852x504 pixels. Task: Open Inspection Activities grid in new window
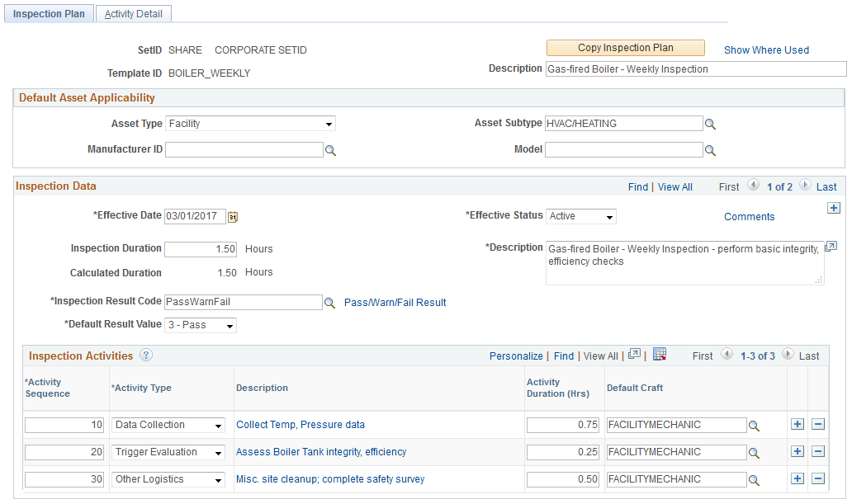tap(634, 354)
